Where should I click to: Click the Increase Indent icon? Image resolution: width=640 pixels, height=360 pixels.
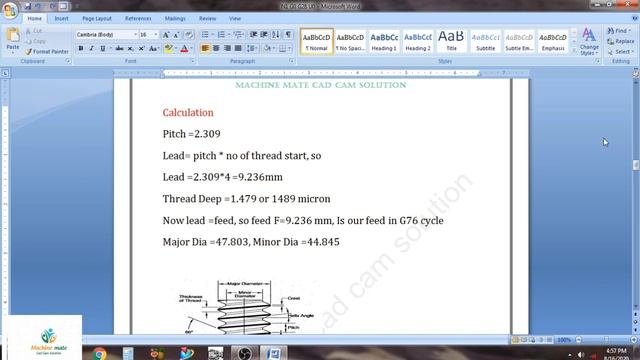point(264,35)
